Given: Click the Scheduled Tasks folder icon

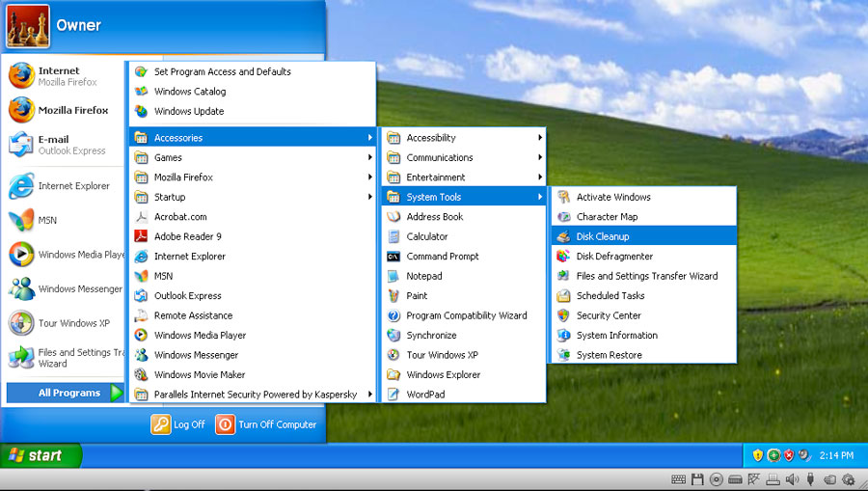Looking at the screenshot, I should pyautogui.click(x=563, y=295).
